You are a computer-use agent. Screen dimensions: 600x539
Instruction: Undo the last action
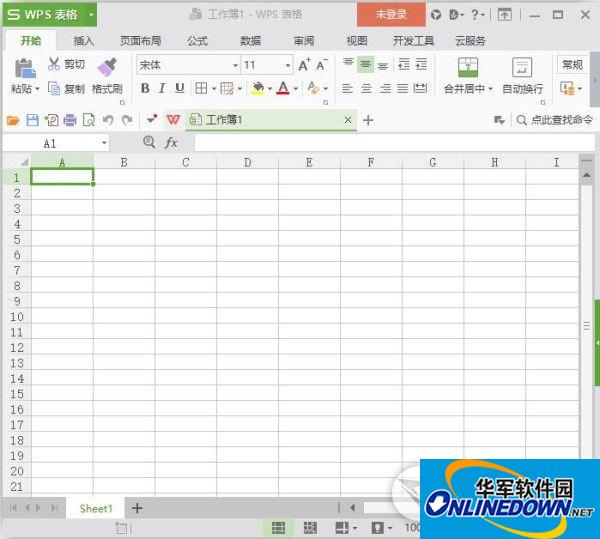108,121
